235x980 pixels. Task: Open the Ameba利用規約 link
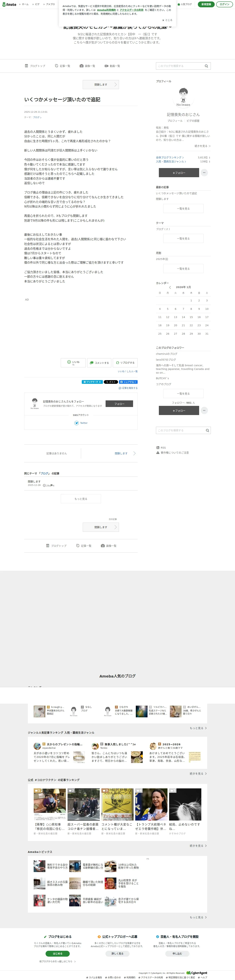click(x=106, y=10)
